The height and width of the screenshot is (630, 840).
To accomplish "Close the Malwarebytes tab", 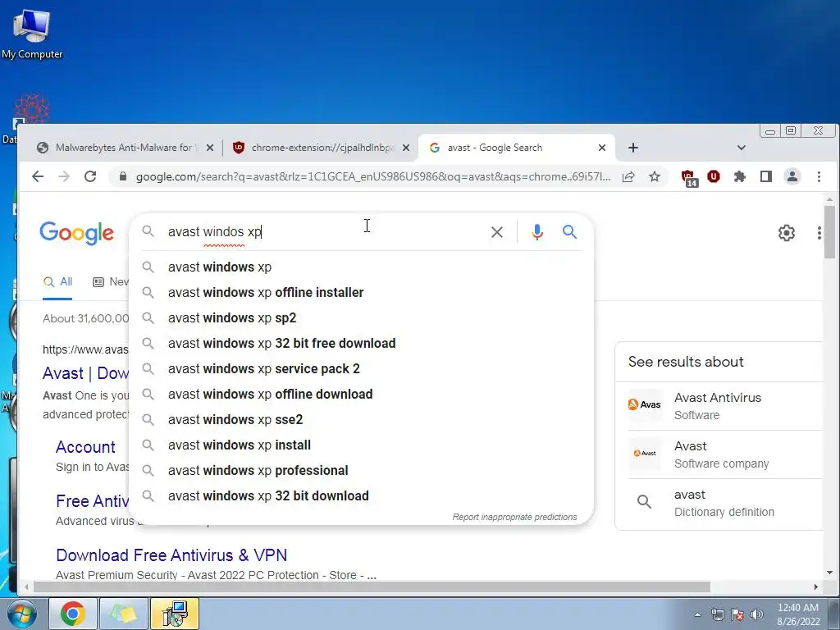I will pos(210,148).
